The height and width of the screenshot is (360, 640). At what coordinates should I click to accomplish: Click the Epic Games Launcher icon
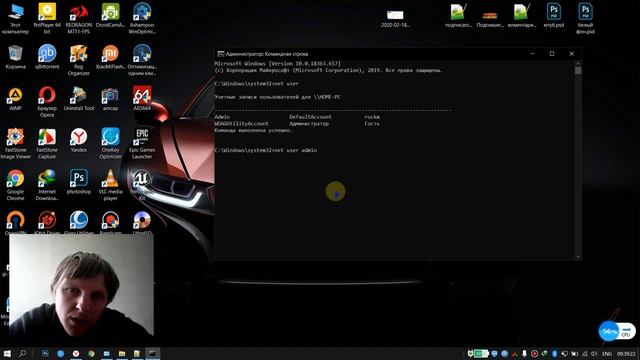(142, 144)
